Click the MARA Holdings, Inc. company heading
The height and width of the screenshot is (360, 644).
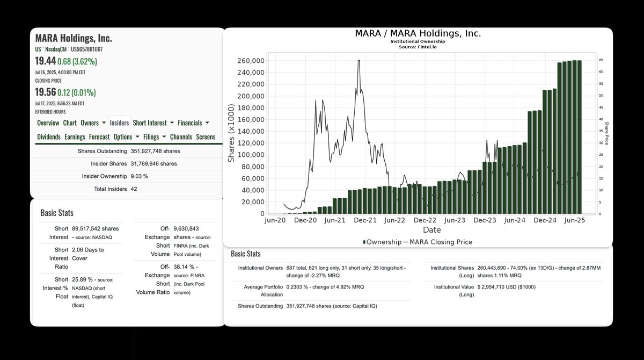74,39
